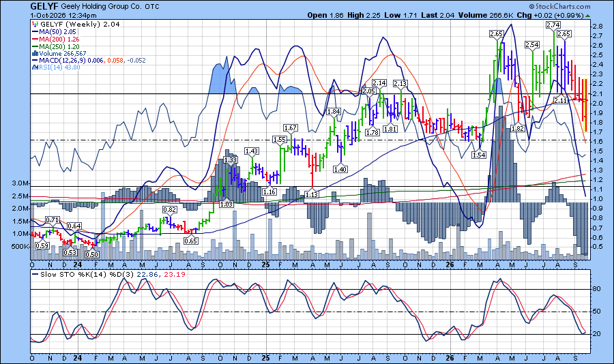Click the 1.03 price label

226,204
